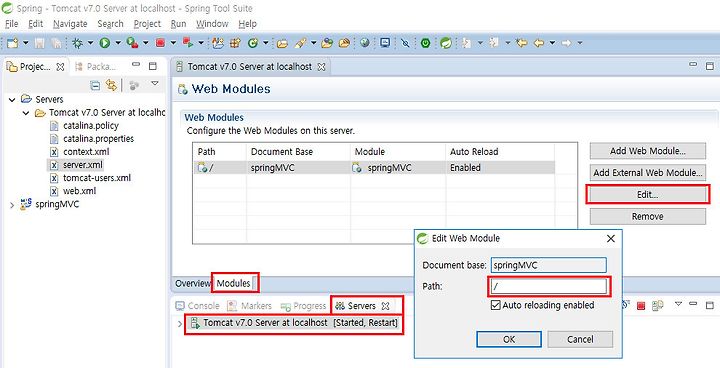Click the Debug bug icon in toolbar
720x368 pixels.
tap(77, 43)
